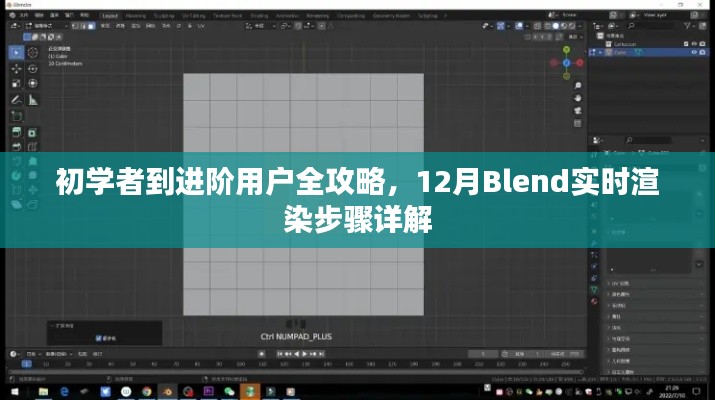The height and width of the screenshot is (400, 715).
Task: Select the 3D Cursor tool
Action: point(32,53)
